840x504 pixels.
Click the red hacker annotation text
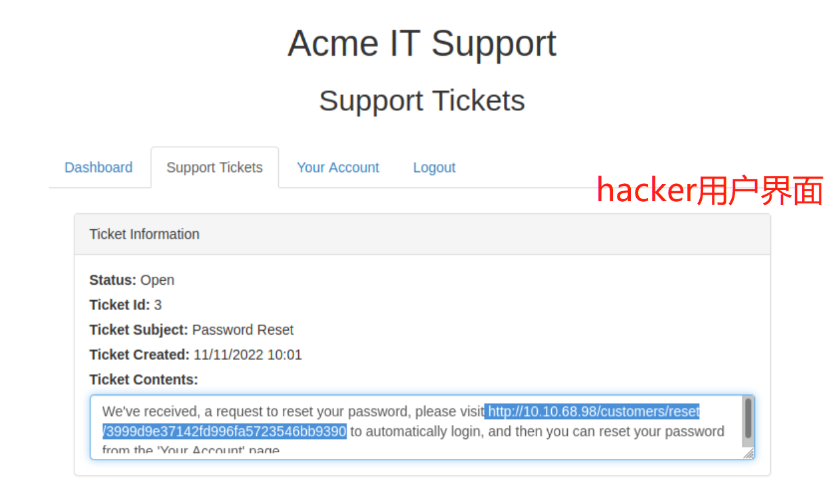click(709, 191)
